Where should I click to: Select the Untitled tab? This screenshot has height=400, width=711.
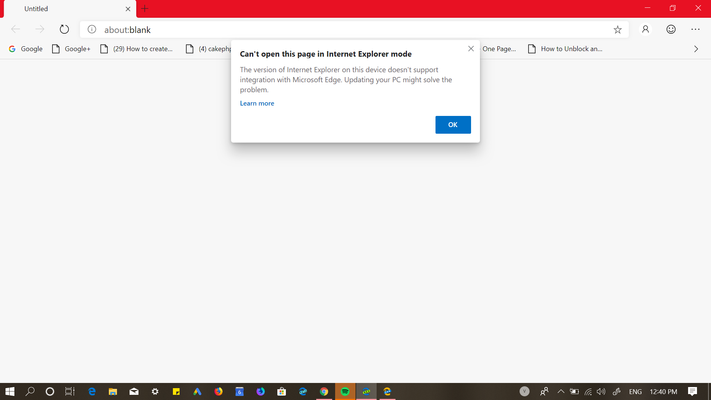70,9
